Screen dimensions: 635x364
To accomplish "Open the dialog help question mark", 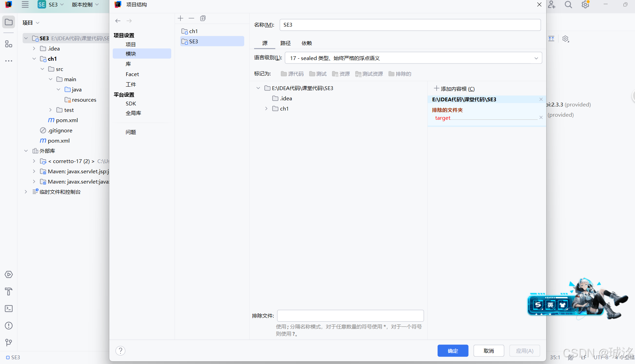I will click(x=121, y=351).
